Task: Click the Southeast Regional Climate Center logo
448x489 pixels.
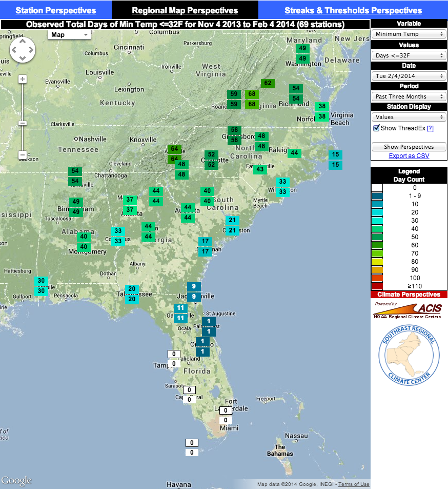Action: (409, 356)
